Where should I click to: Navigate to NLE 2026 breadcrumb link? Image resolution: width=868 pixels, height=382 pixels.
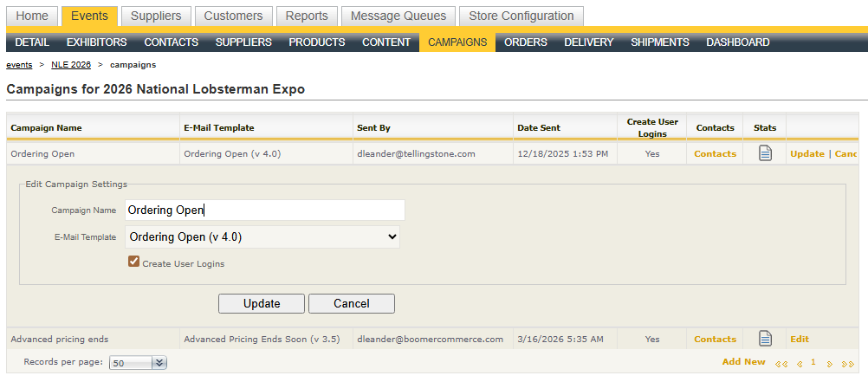[71, 65]
